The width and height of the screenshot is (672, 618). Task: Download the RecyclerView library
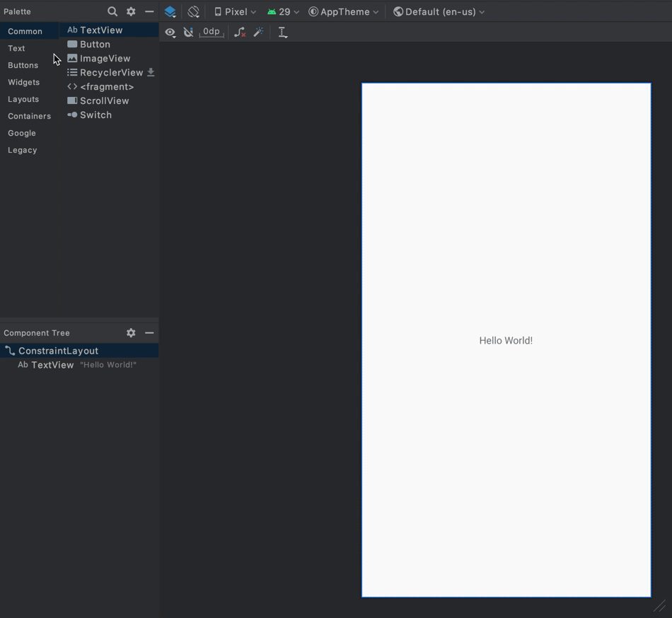(x=151, y=72)
